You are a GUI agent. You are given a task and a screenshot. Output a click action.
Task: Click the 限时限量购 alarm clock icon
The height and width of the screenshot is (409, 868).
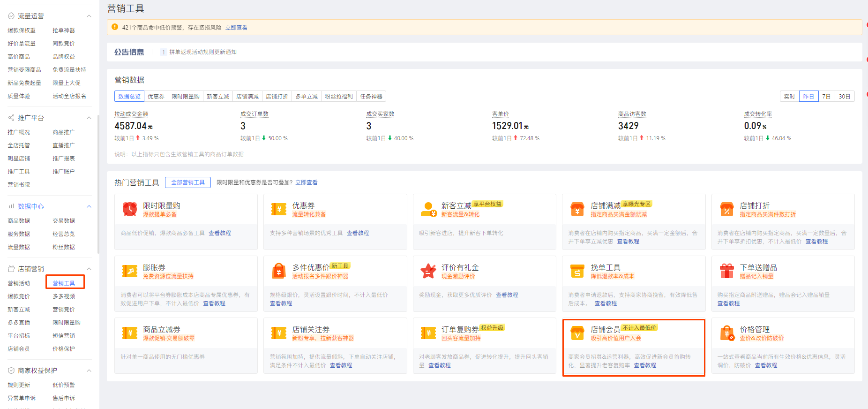click(130, 209)
